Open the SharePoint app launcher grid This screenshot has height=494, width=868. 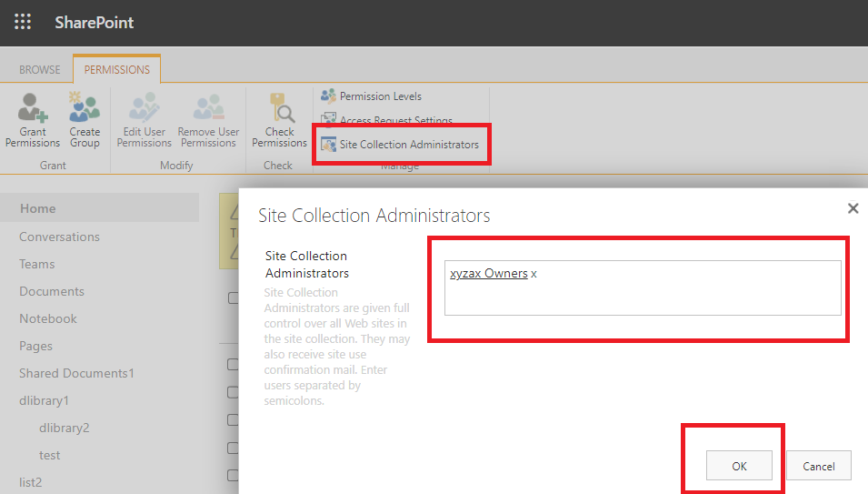(x=23, y=22)
